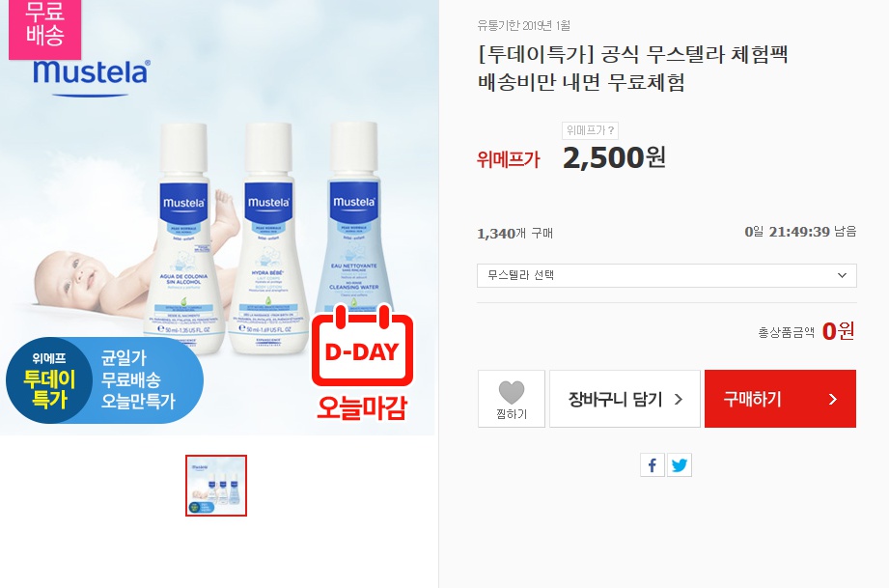Click the arrow on 장바구니 담기
Screen dimensions: 889x588
678,399
